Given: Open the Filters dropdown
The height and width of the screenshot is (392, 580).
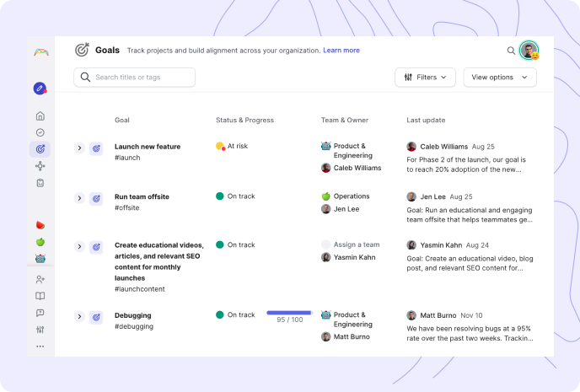Looking at the screenshot, I should tap(425, 78).
